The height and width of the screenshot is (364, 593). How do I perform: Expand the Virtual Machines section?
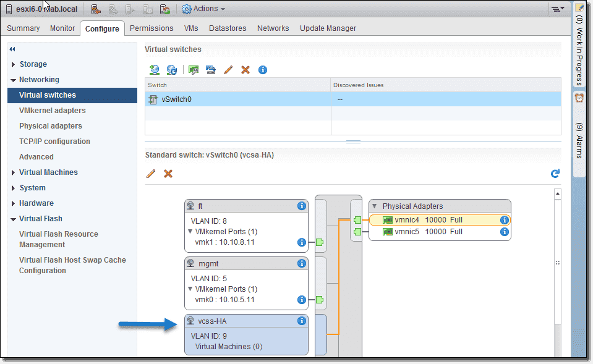click(x=13, y=173)
